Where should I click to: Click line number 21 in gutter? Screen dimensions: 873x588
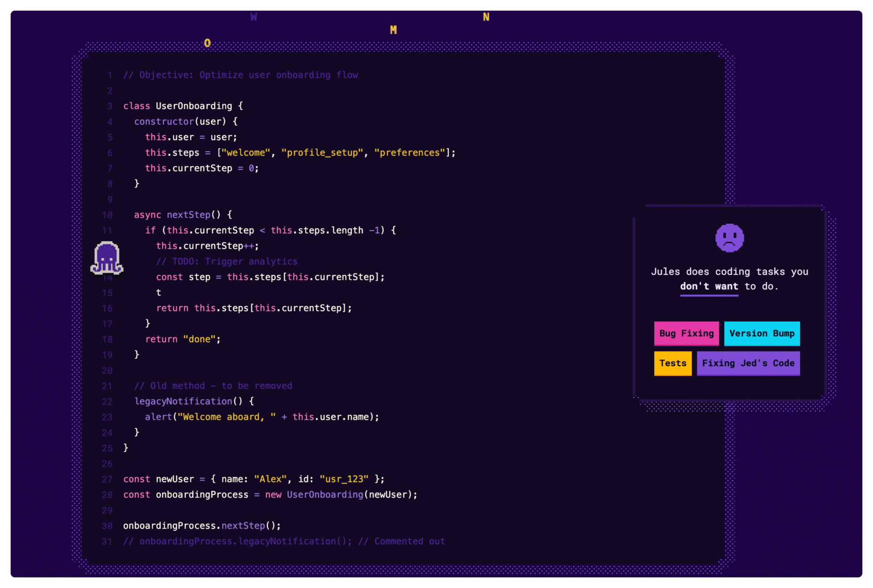pos(107,386)
